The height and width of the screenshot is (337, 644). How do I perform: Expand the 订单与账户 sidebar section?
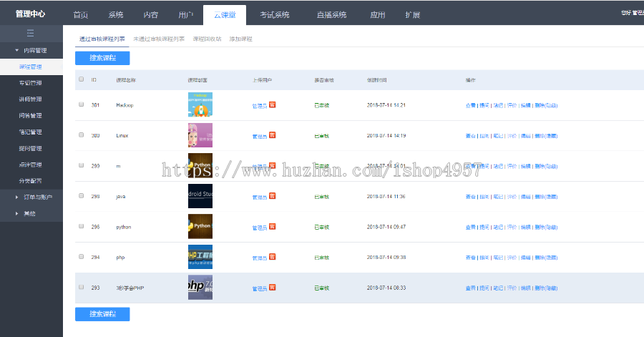tap(30, 197)
